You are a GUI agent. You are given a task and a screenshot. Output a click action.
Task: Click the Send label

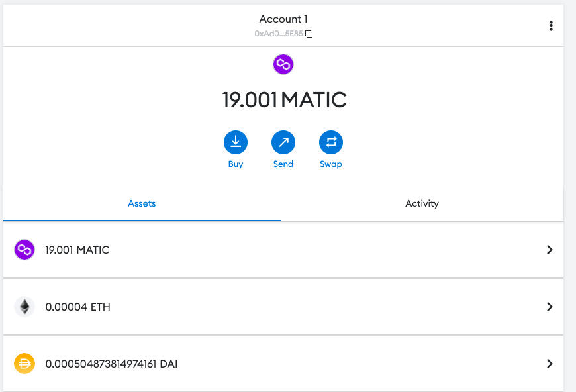tap(283, 164)
